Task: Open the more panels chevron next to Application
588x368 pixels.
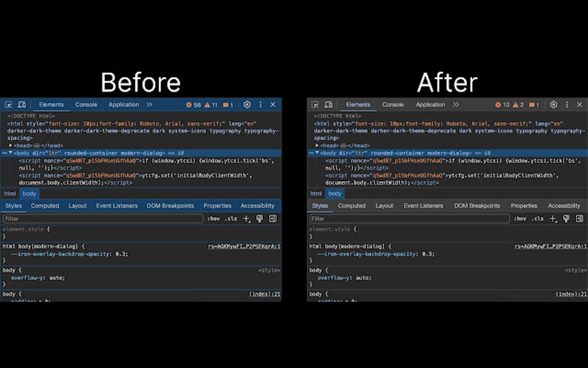Action: coord(149,104)
